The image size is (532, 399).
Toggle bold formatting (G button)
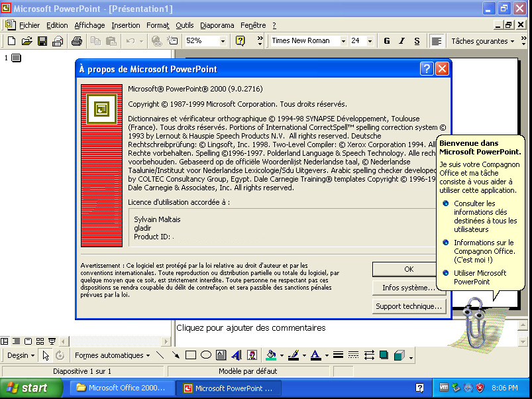[x=387, y=41]
